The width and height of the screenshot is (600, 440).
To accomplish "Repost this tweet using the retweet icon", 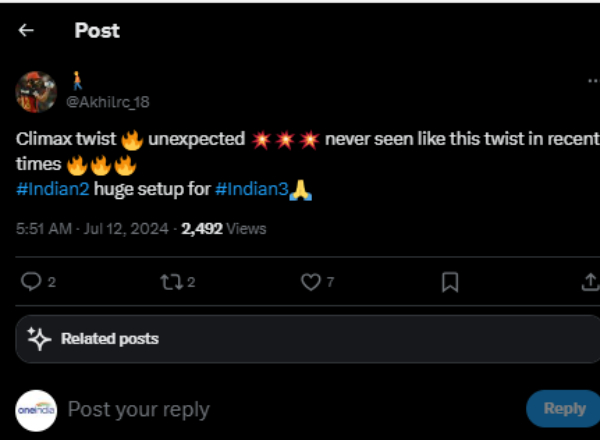I will click(169, 283).
